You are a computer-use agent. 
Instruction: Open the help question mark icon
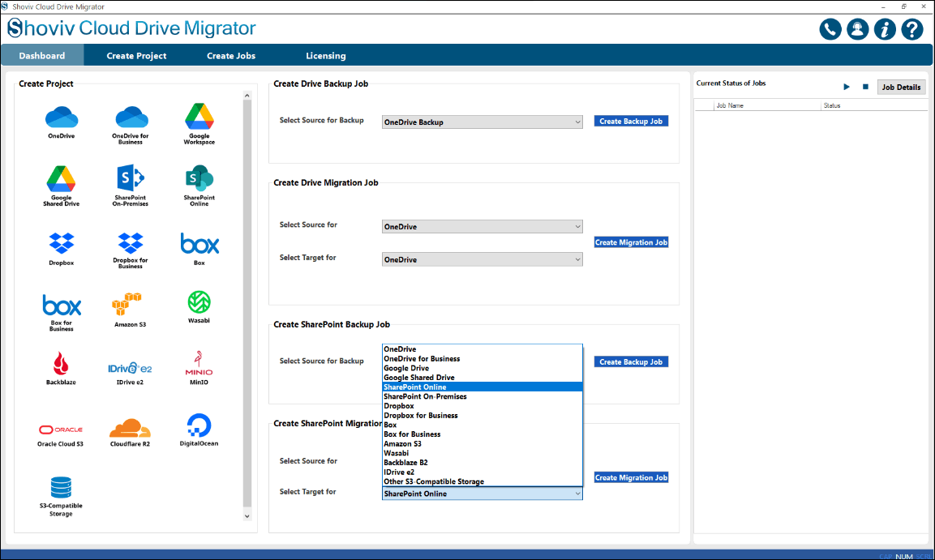[912, 28]
